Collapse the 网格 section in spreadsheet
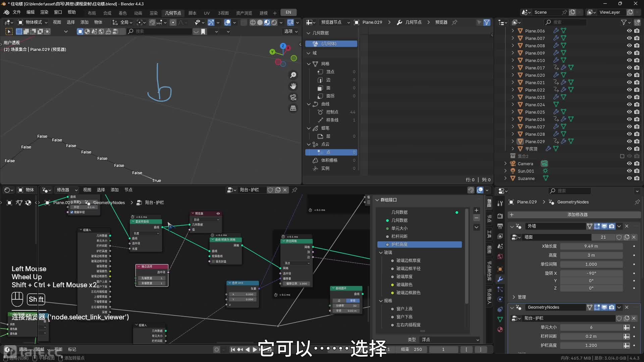Viewport: 644px width, 362px height. [309, 64]
